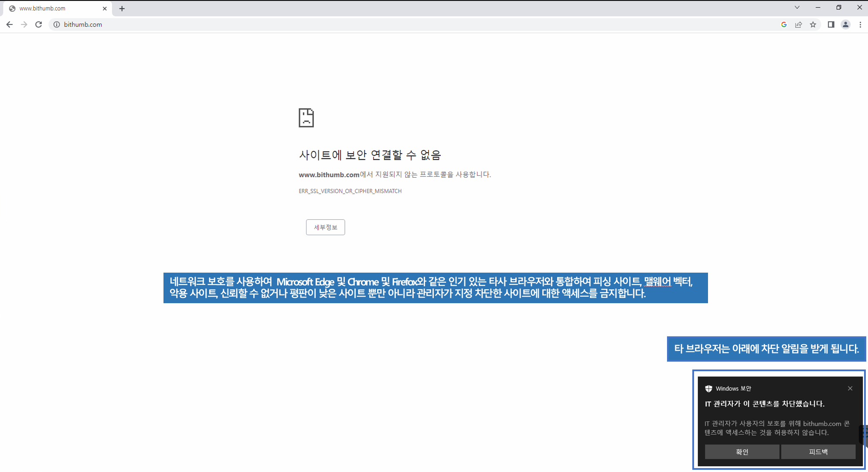Screen dimensions: 868x472
Task: Bookmark this tab with star icon
Action: click(813, 24)
